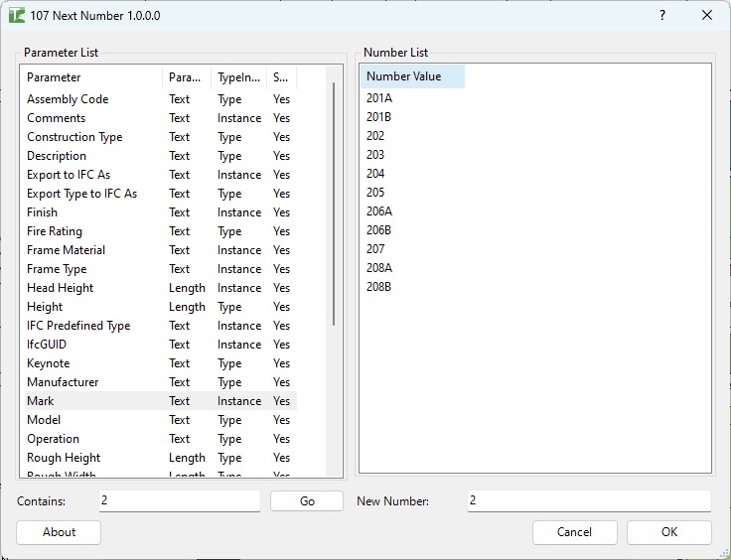Screen dimensions: 731x560
Task: Click the help question mark button
Action: pos(662,15)
